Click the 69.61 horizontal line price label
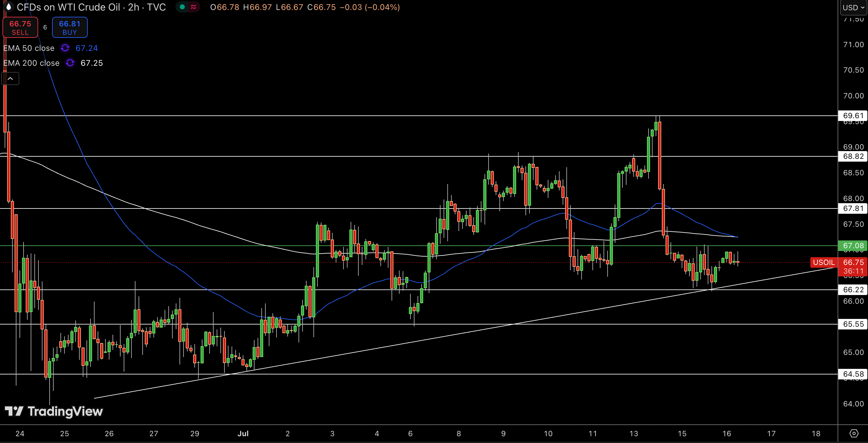This screenshot has height=443, width=868. (853, 116)
